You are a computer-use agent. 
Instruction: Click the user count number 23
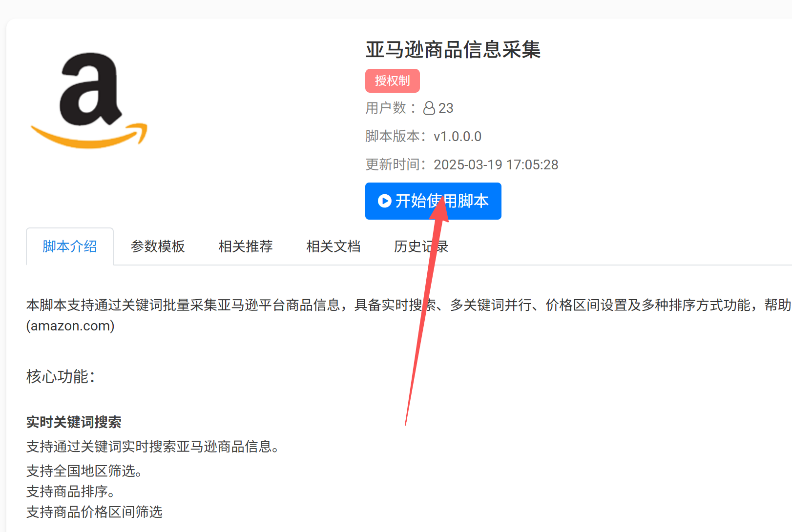(x=446, y=108)
